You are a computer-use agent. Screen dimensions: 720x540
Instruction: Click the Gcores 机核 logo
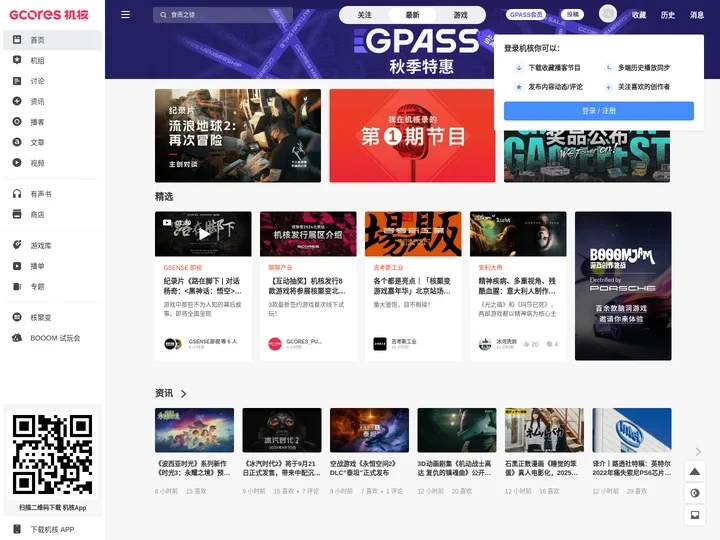49,15
